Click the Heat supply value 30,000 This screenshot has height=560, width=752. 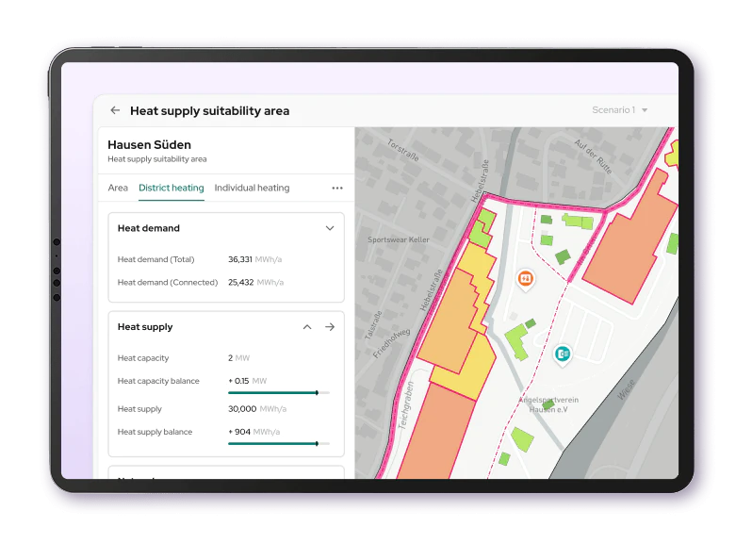point(242,409)
